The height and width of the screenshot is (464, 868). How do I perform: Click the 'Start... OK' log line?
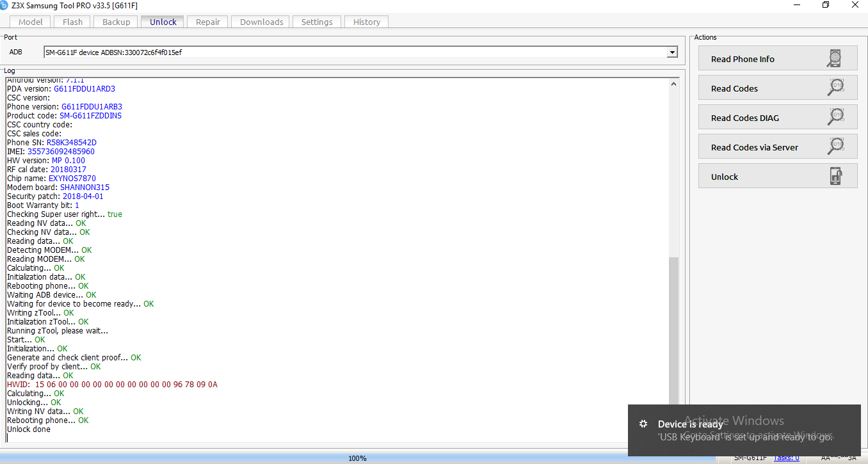26,340
